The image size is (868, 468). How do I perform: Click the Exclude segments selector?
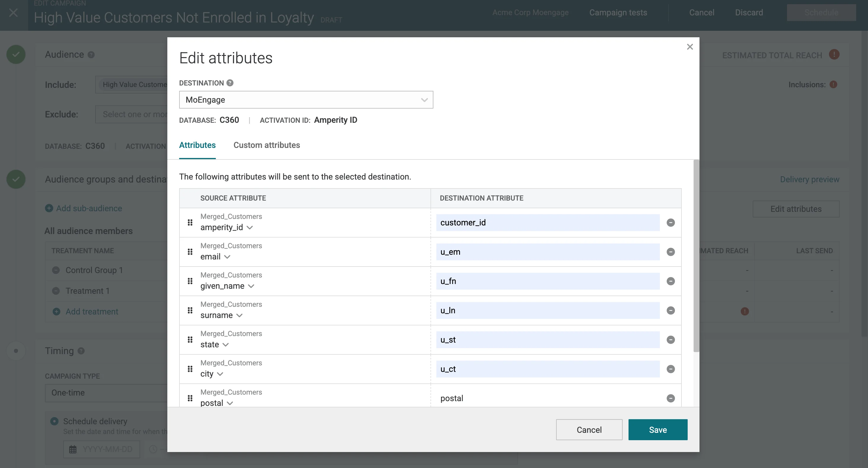pos(132,115)
